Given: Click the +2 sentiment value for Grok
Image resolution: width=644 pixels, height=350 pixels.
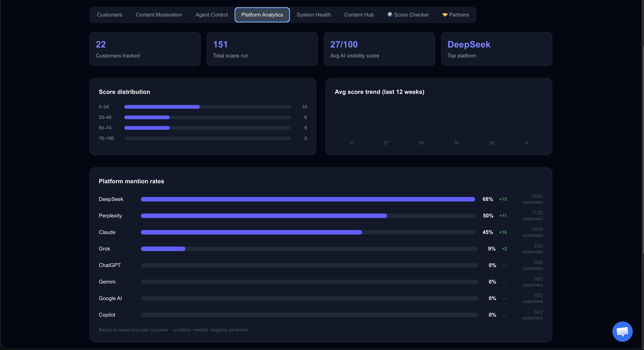Looking at the screenshot, I should (x=504, y=249).
